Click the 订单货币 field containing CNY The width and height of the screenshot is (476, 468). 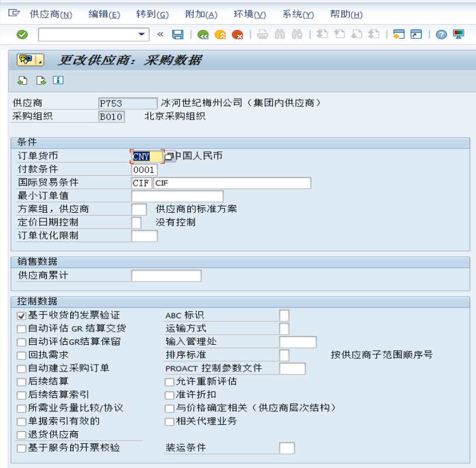tap(147, 157)
